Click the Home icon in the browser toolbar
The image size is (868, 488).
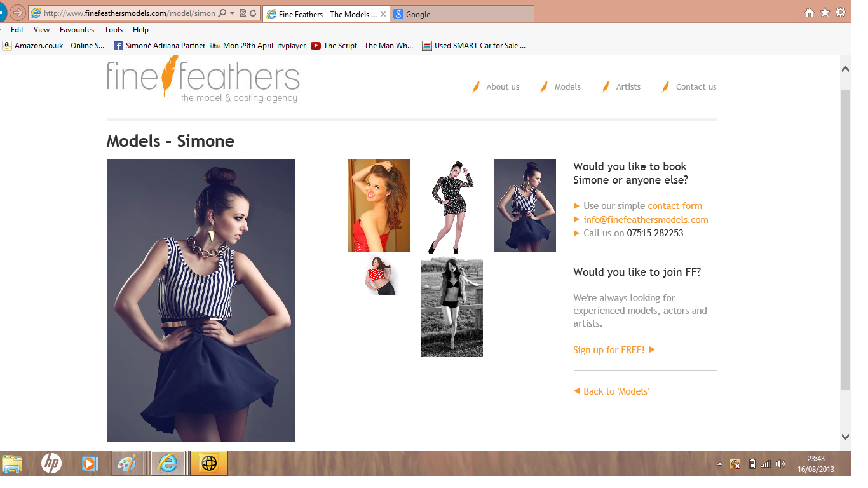pos(808,11)
